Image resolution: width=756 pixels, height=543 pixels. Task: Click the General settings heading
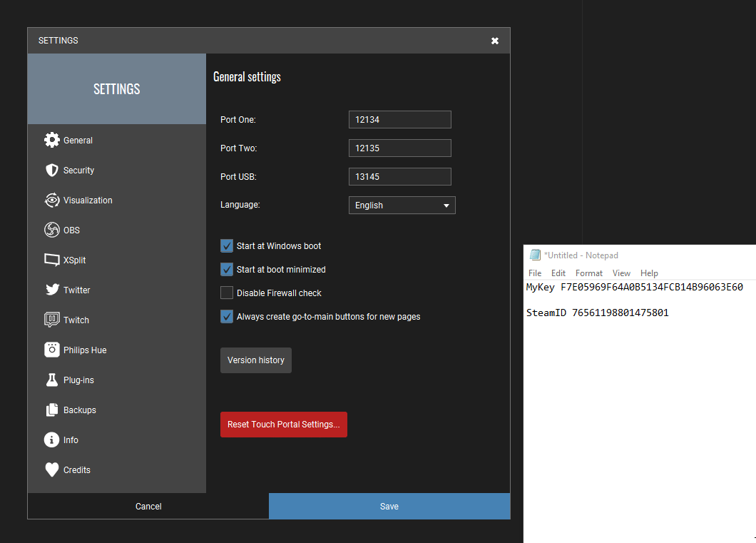247,76
